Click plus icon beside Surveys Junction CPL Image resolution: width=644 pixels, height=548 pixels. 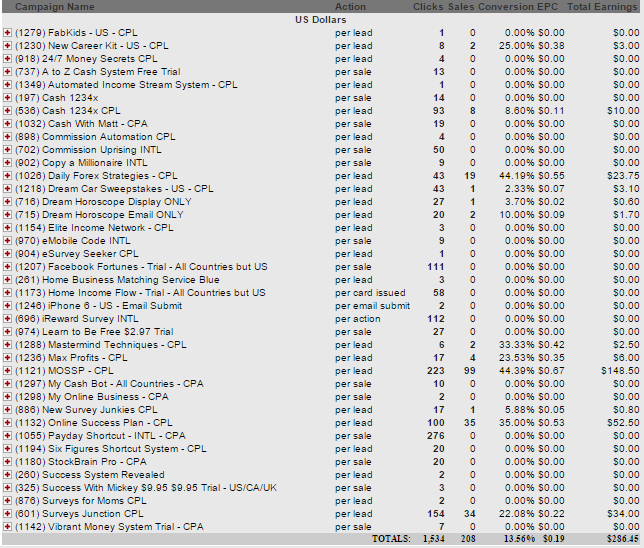pyautogui.click(x=7, y=514)
